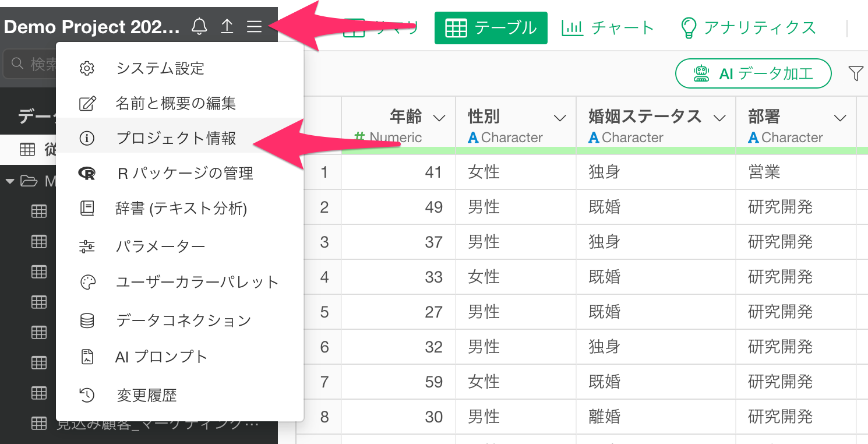Open 性別 column dropdown arrow
The image size is (868, 444).
[560, 118]
